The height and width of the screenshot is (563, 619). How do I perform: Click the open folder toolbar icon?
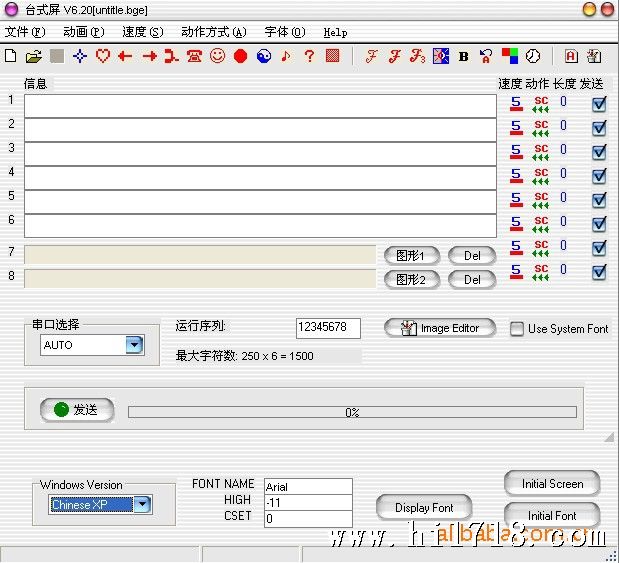pos(33,56)
